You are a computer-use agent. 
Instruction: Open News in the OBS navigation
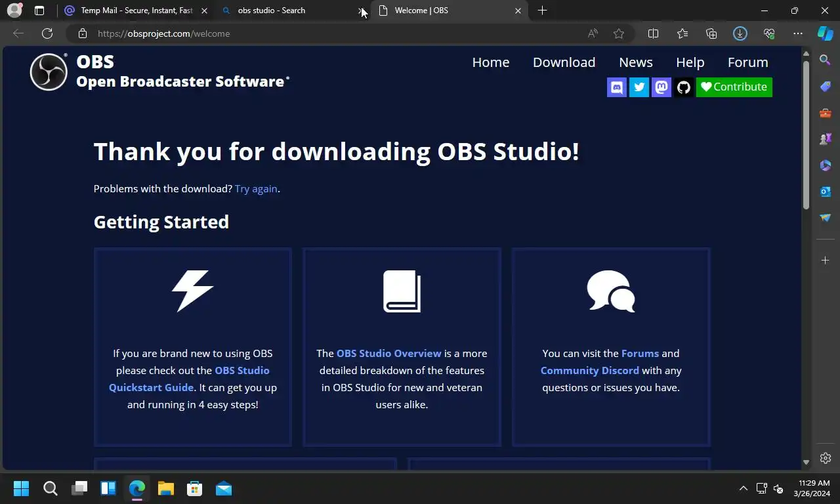tap(636, 62)
